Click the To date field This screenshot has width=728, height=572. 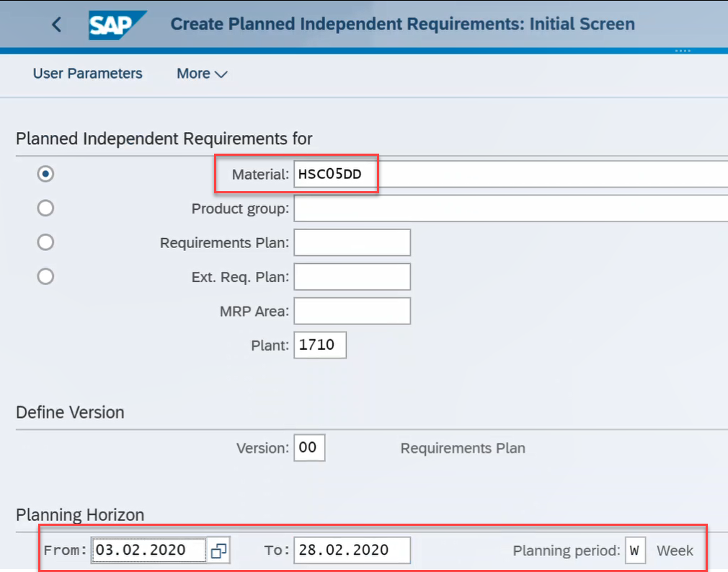point(352,550)
